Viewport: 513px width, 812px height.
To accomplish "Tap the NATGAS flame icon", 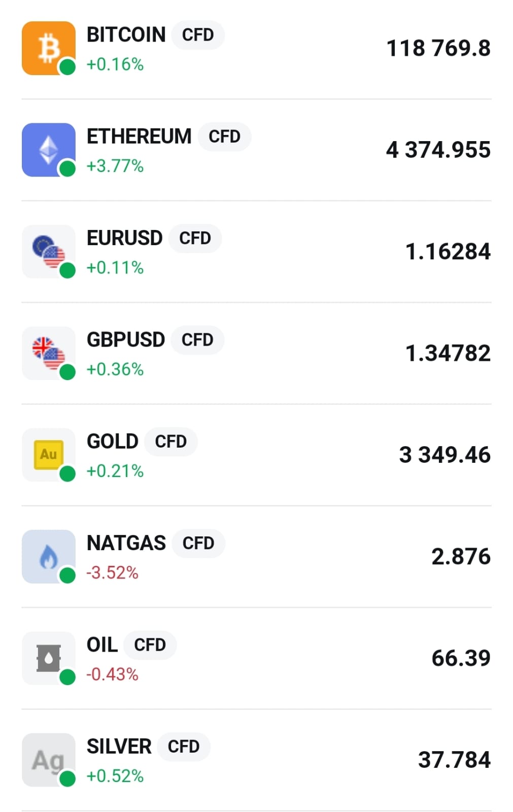I will (48, 556).
